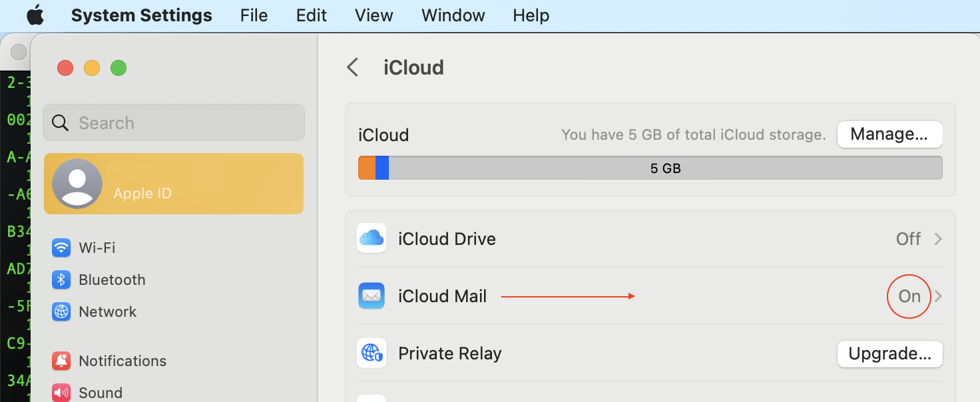
Task: Click the iCloud Drive Off status
Action: coord(908,239)
